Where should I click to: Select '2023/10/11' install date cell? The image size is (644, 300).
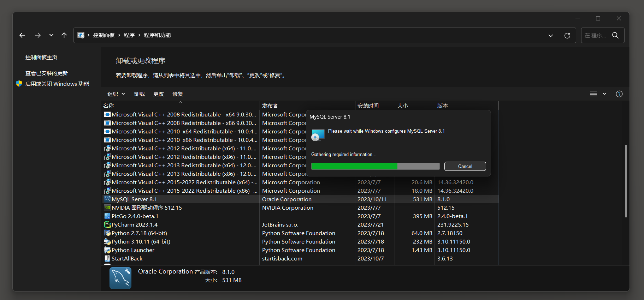pos(372,199)
